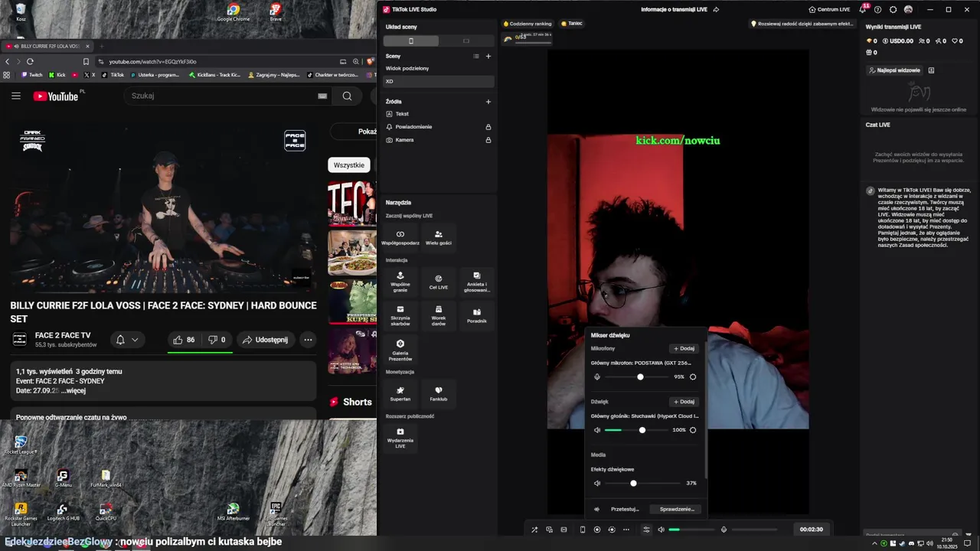Mute Efekty dźwiękowe in mixer

597,484
